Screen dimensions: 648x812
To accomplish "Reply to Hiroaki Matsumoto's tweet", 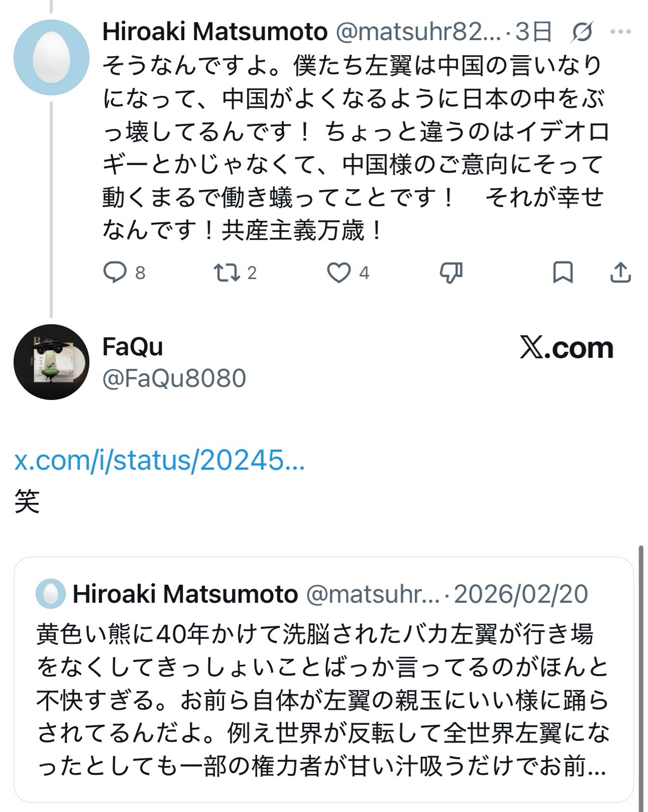I will [115, 273].
